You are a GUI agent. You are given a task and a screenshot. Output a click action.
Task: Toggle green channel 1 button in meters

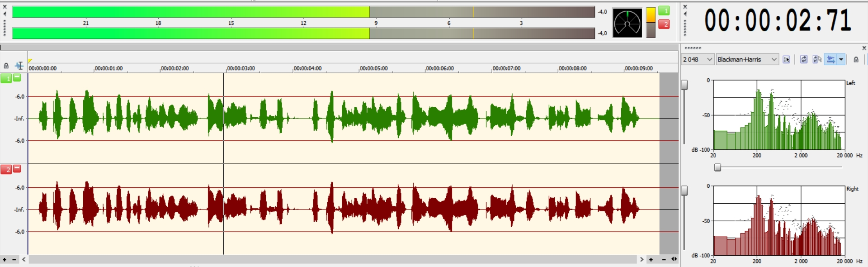pyautogui.click(x=664, y=10)
